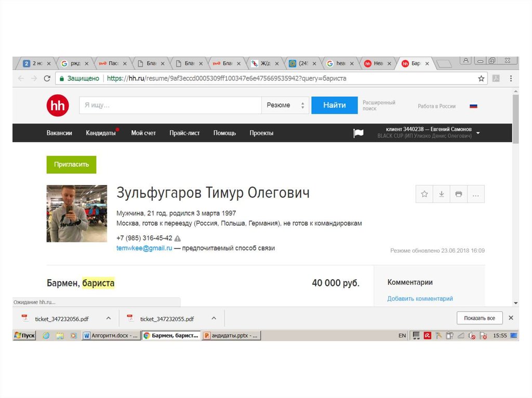Switch to Алгоритм.docx in taskbar
The height and width of the screenshot is (398, 532).
point(111,336)
